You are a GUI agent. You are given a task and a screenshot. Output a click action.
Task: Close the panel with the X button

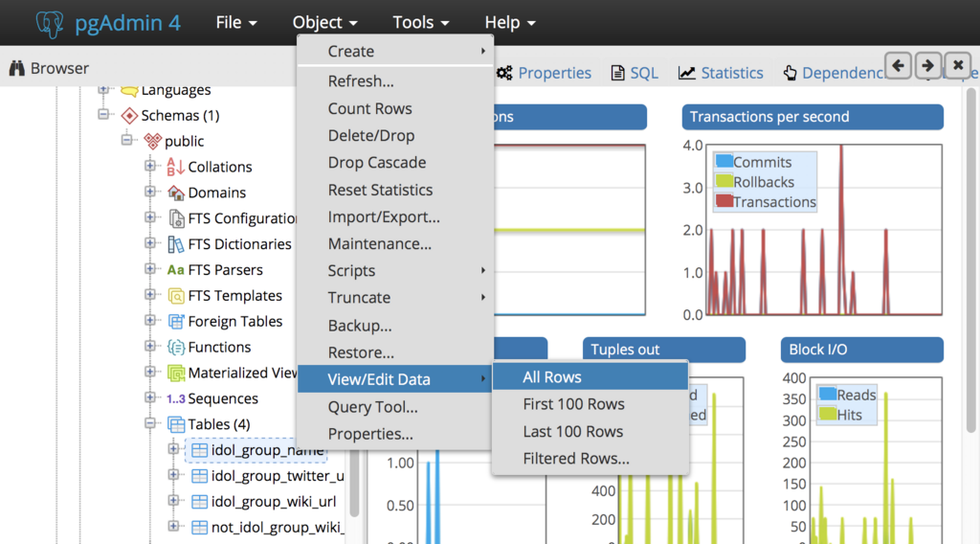coord(958,66)
